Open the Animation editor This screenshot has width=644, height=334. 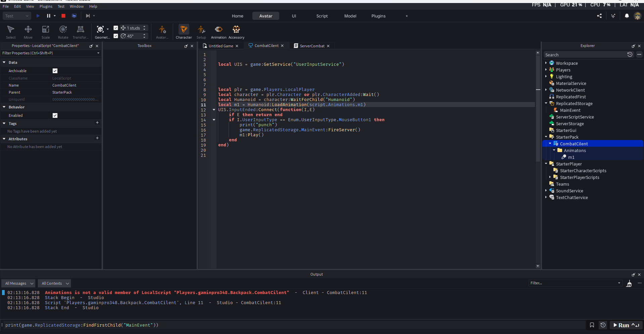click(x=218, y=32)
